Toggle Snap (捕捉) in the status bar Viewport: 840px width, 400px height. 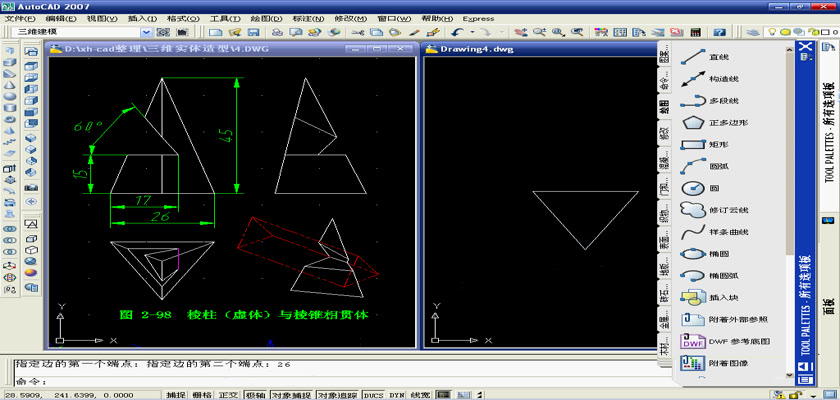coord(176,395)
